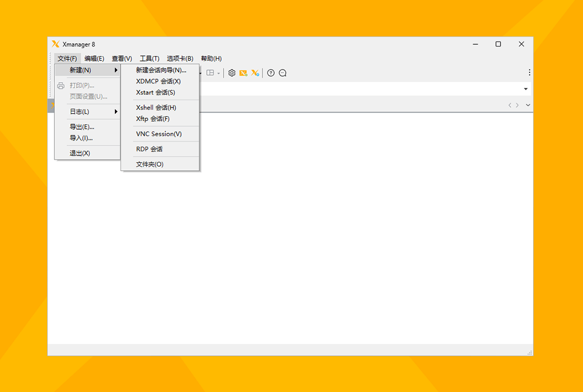Choose 导入(I)... from File menu
This screenshot has width=583, height=392.
(x=87, y=138)
